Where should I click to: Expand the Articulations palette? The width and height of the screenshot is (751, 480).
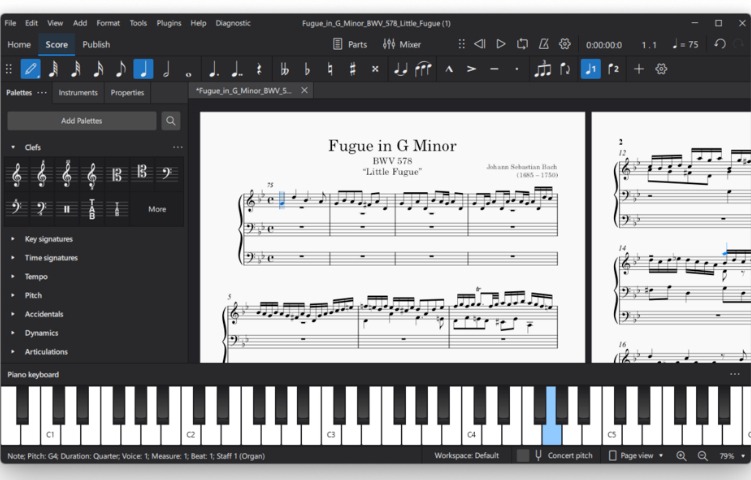tap(13, 352)
